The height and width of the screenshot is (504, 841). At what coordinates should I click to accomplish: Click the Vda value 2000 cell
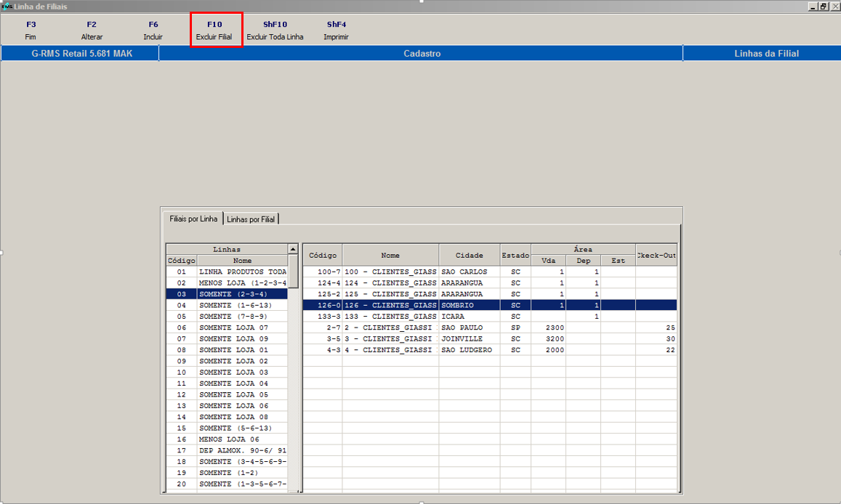[x=548, y=350]
